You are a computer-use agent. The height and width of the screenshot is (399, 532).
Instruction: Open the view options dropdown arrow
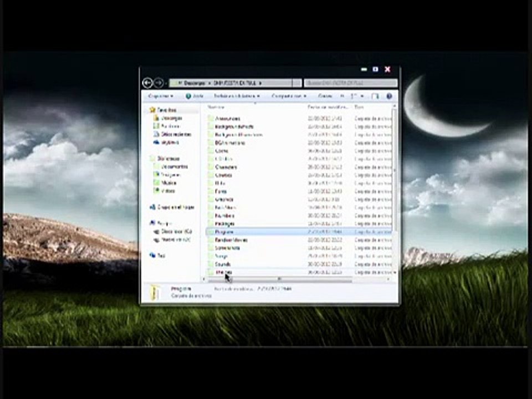pos(362,96)
